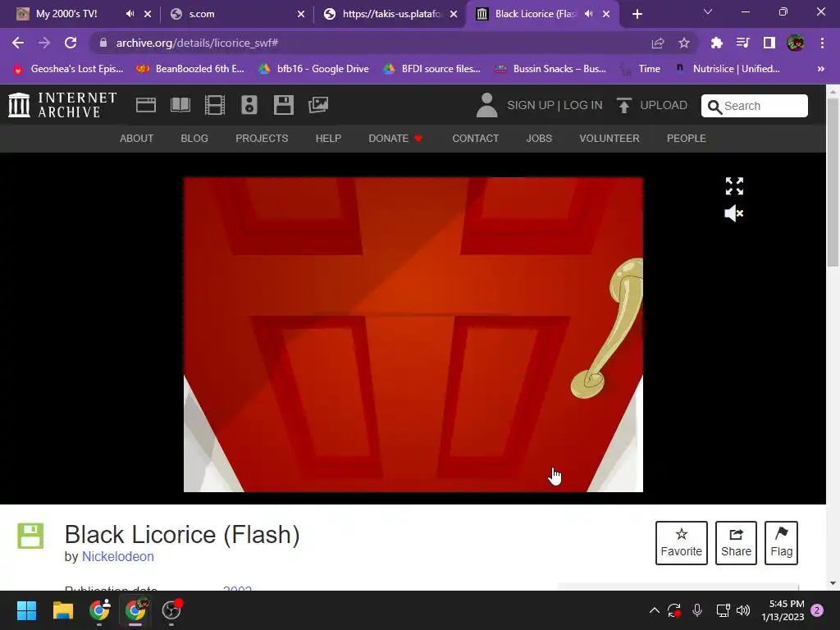840x630 pixels.
Task: Expand the hidden bookmarks chevron
Action: coord(820,69)
